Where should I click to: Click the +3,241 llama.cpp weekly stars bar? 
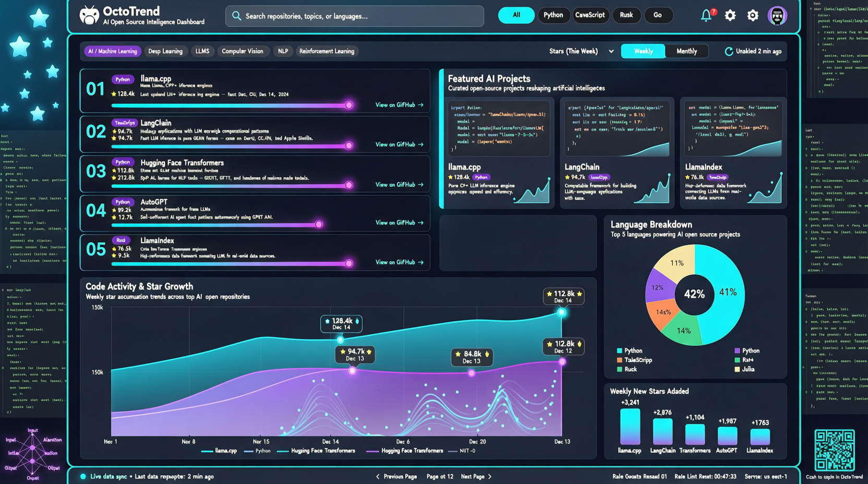[x=630, y=426]
